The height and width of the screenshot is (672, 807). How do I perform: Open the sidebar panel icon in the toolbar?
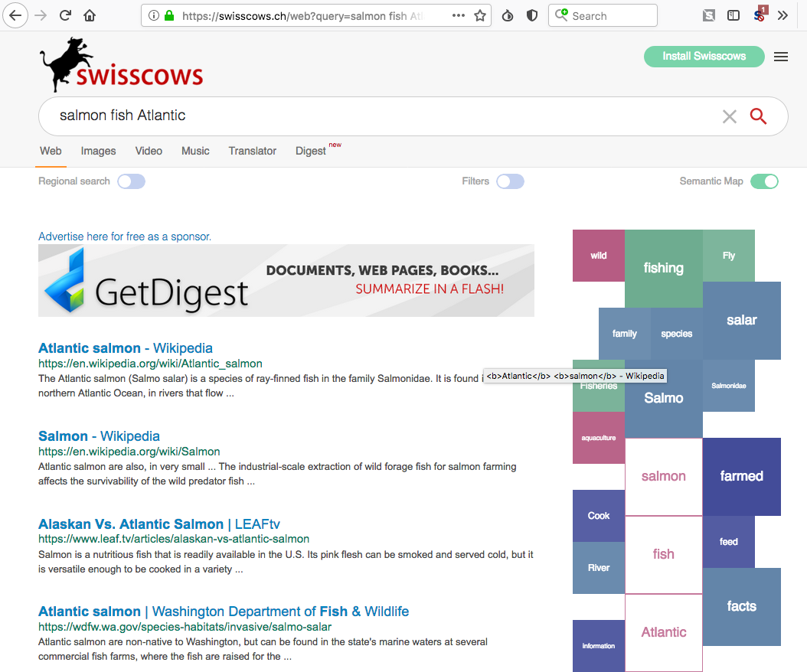[733, 15]
